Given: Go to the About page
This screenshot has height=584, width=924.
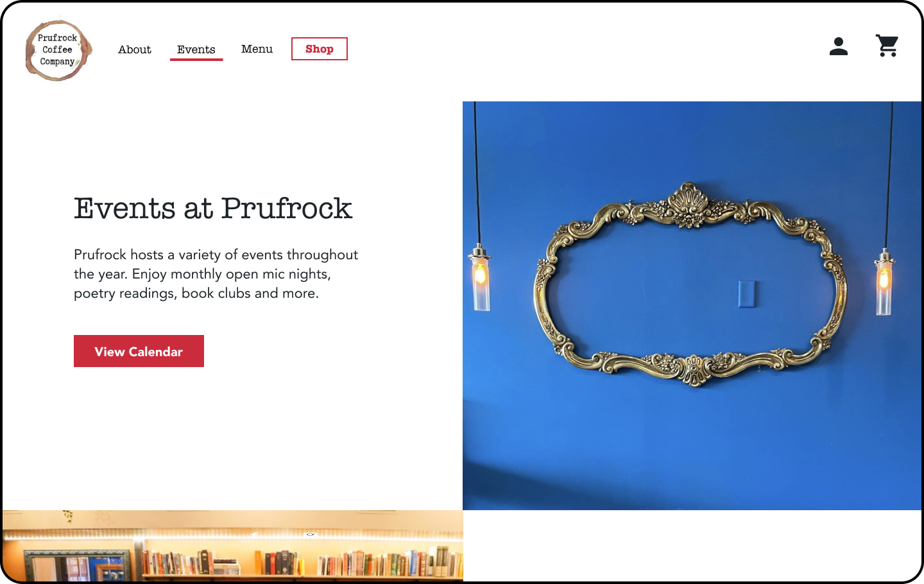Looking at the screenshot, I should click(x=135, y=49).
